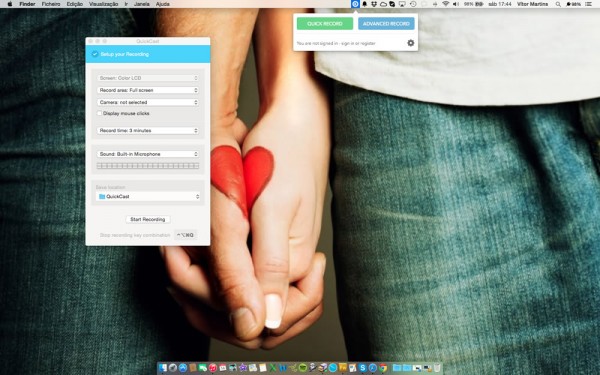Open Excel in the Dock
Image resolution: width=600 pixels, height=375 pixels.
click(x=273, y=368)
